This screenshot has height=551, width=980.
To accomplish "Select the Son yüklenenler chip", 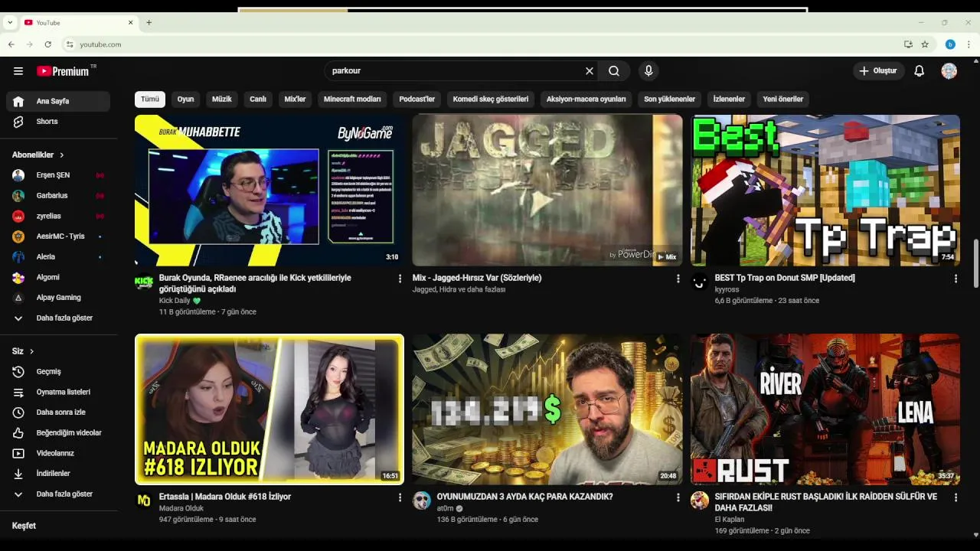I will coord(670,99).
